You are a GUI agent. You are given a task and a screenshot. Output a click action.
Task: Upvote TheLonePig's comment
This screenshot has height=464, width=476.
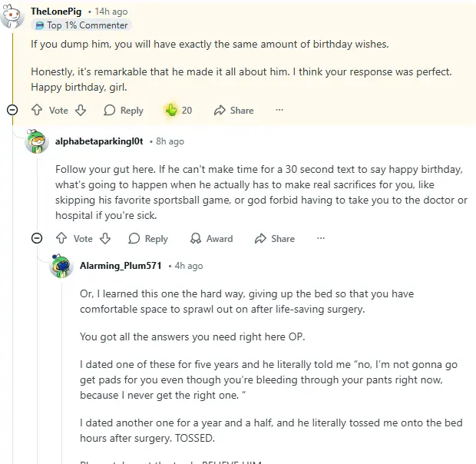pyautogui.click(x=37, y=111)
